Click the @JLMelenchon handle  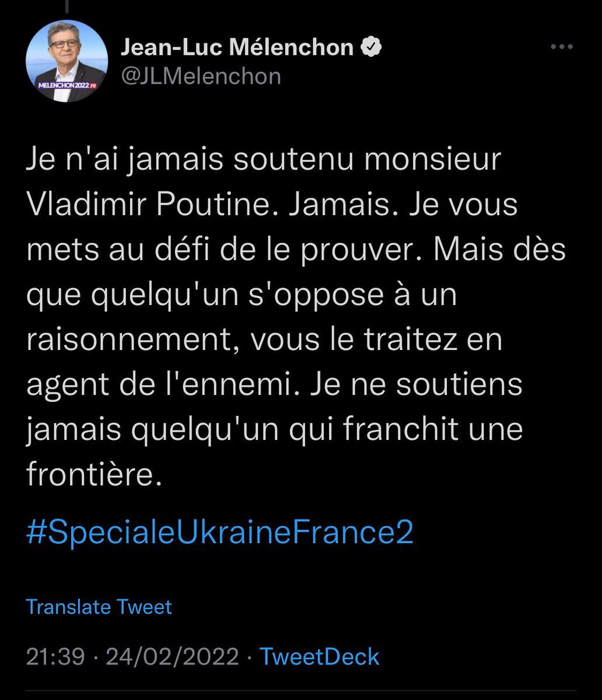201,76
